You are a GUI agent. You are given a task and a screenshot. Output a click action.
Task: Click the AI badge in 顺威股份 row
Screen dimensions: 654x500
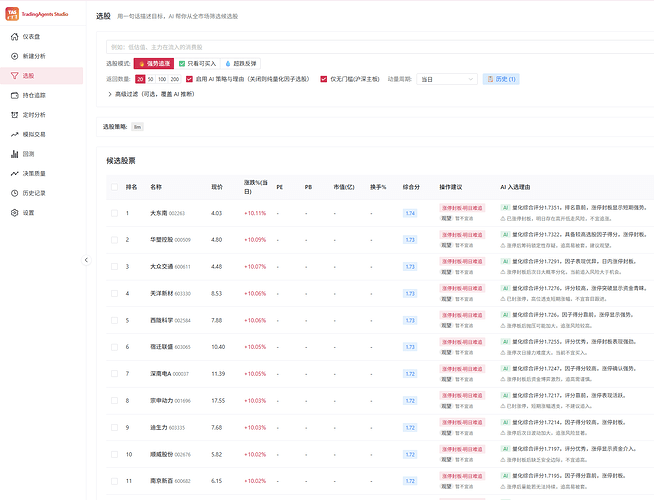(505, 449)
